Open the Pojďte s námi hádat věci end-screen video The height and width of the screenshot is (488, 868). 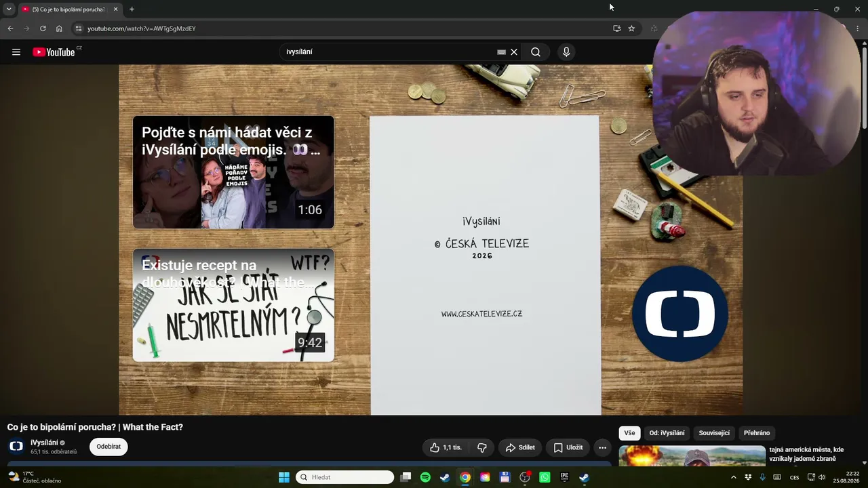click(x=233, y=172)
